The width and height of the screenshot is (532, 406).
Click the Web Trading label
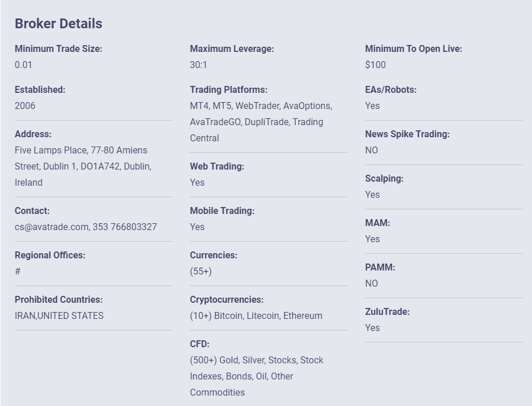click(x=217, y=166)
